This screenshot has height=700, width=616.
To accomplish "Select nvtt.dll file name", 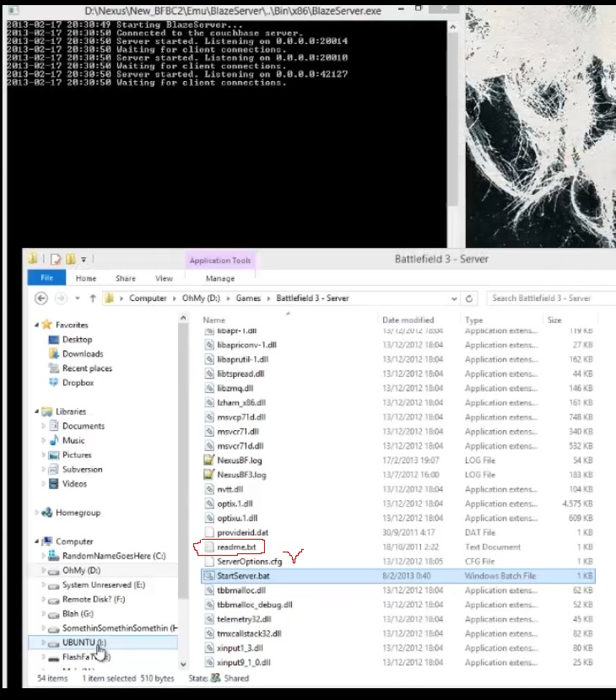I will [230, 489].
